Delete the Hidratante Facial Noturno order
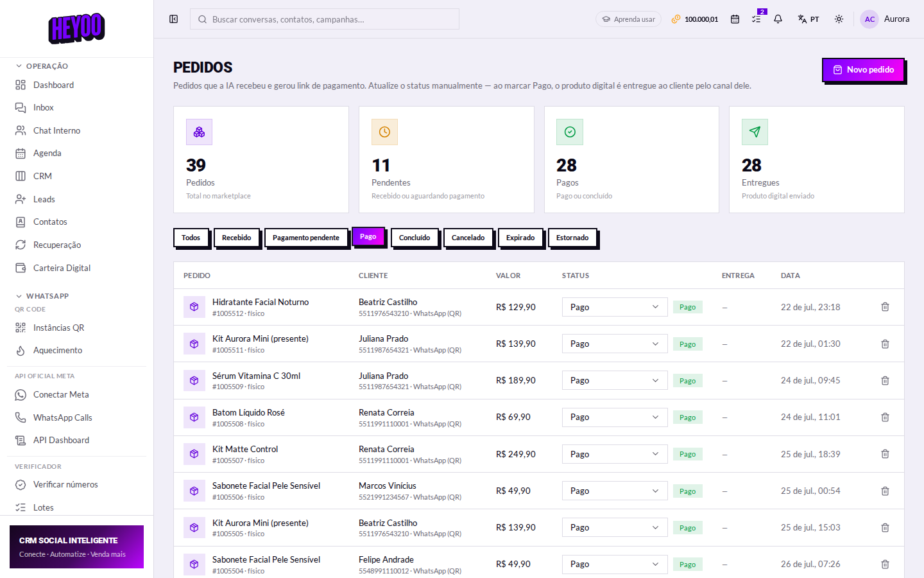The height and width of the screenshot is (578, 924). [885, 307]
